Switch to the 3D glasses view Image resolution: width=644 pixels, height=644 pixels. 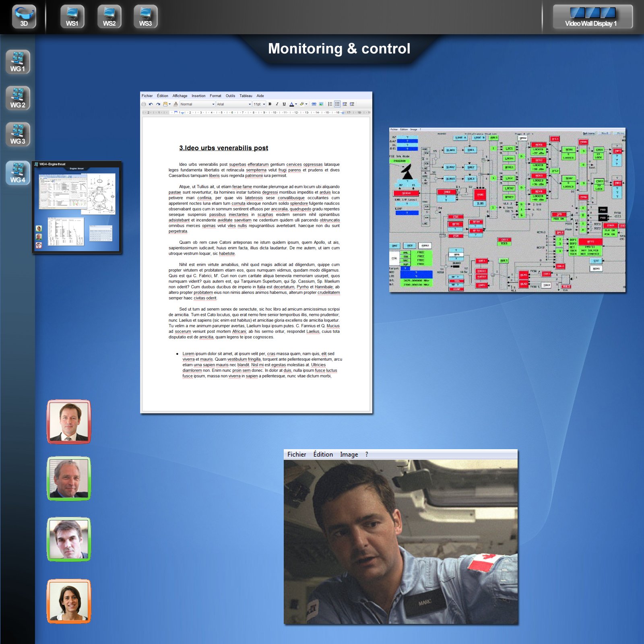[x=24, y=17]
